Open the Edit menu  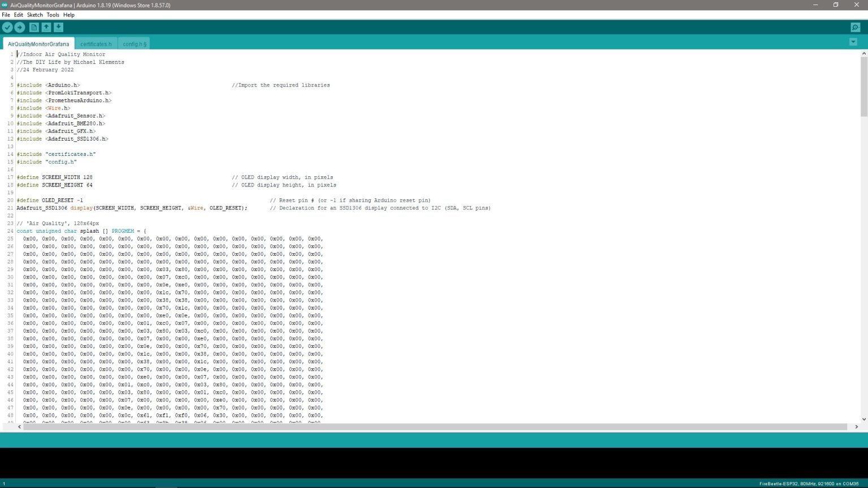[19, 15]
